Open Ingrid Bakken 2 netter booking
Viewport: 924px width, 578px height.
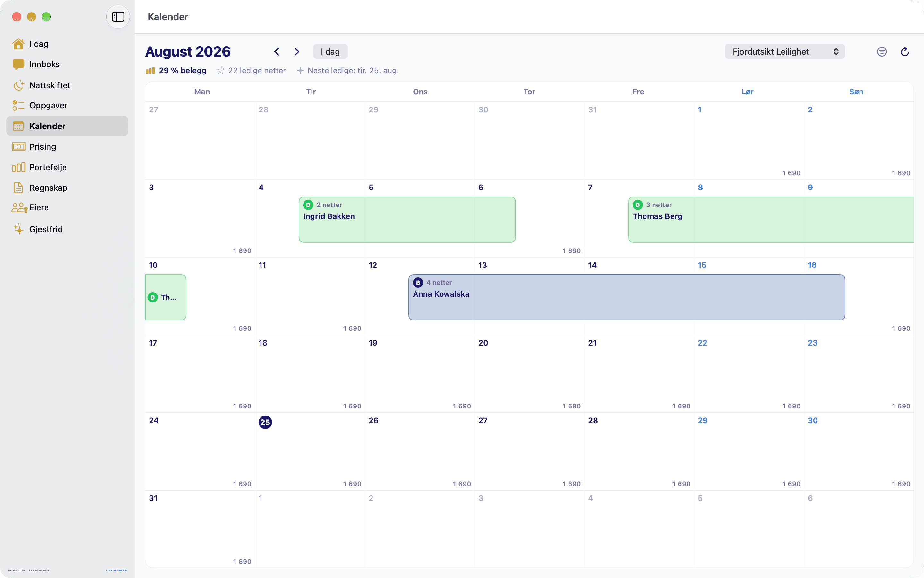point(407,219)
